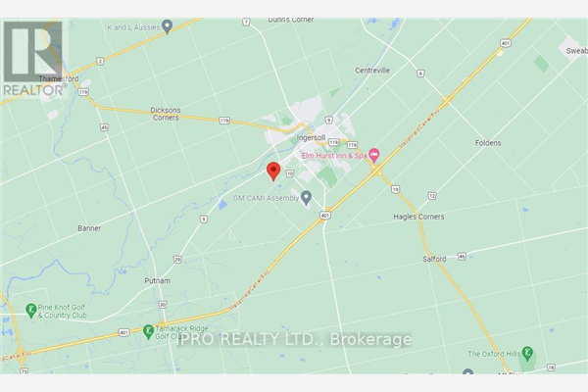Image resolution: width=588 pixels, height=392 pixels.
Task: Select the Hagles Corners label
Action: click(418, 217)
